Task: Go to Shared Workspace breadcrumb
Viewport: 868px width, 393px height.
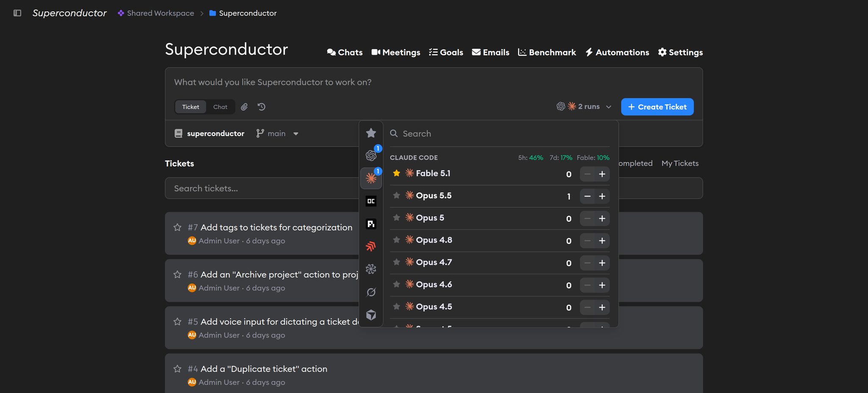Action: (x=156, y=13)
